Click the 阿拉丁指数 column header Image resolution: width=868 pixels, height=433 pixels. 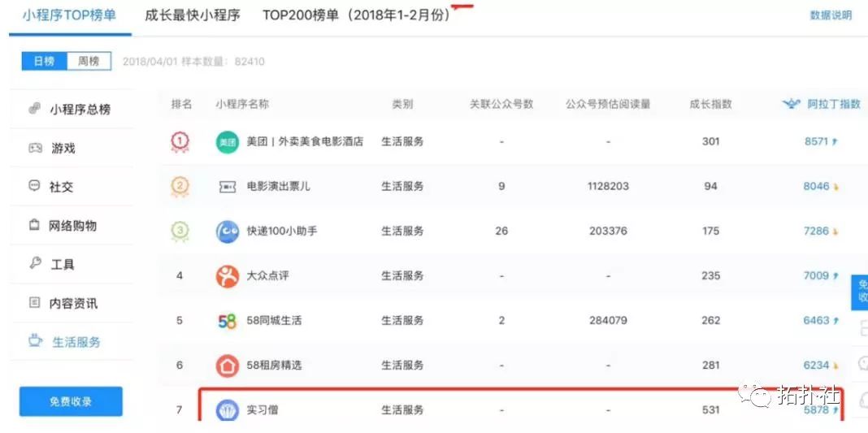834,104
